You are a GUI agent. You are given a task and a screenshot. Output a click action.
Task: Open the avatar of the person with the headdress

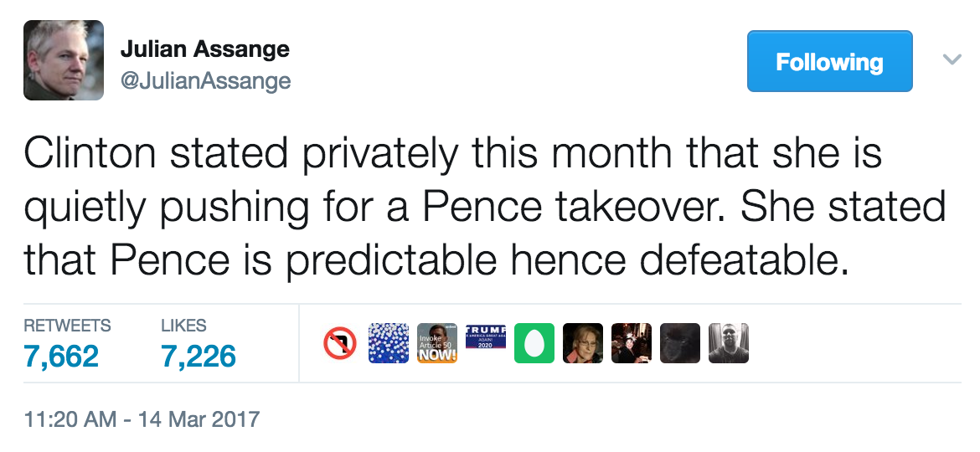(x=632, y=342)
